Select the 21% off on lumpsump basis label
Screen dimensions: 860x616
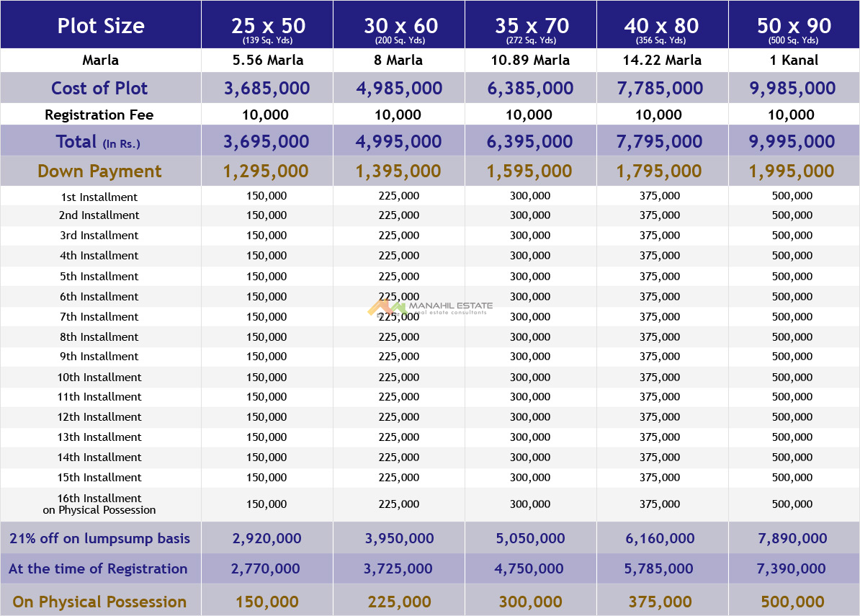[99, 539]
